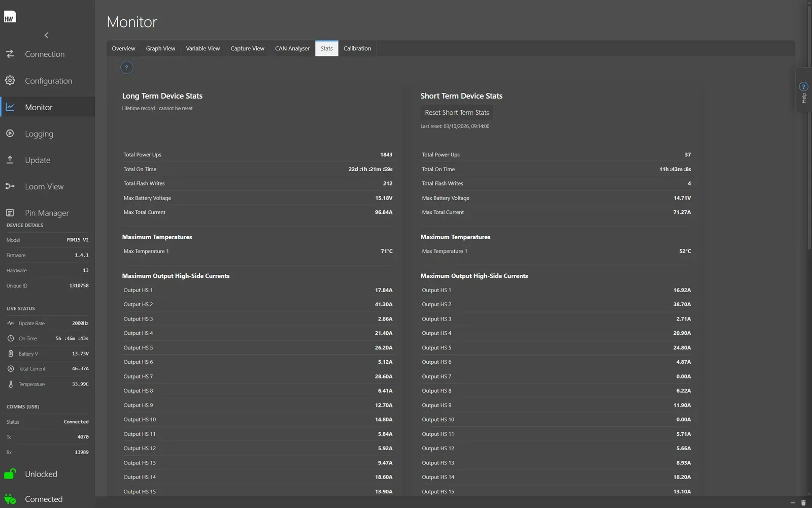Click the Temperature thermometer icon
Image resolution: width=812 pixels, height=508 pixels.
[x=11, y=384]
